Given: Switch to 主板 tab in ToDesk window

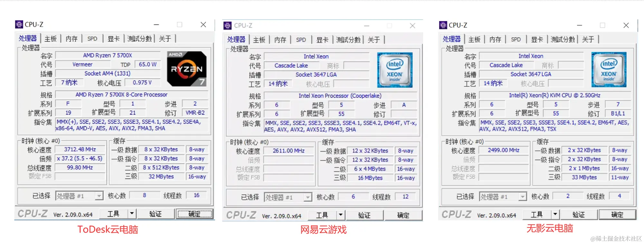Looking at the screenshot, I should coord(51,39).
